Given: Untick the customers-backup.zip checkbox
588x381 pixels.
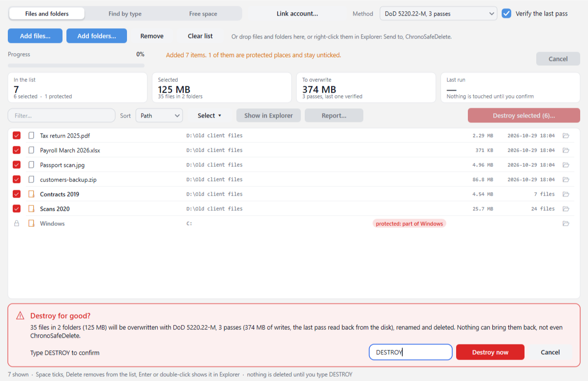Looking at the screenshot, I should pyautogui.click(x=17, y=180).
